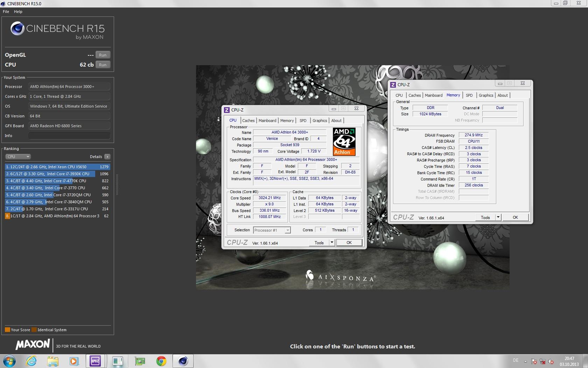Click the side panel resize grip handle
The width and height of the screenshot is (588, 368).
pos(117,185)
